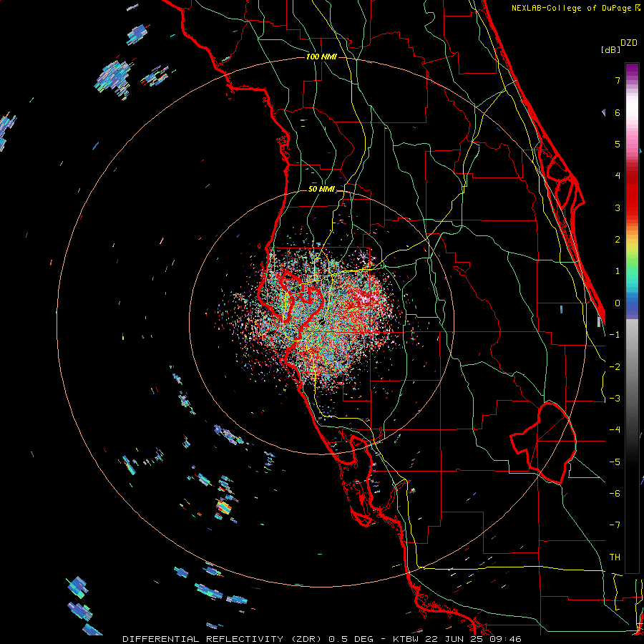Viewport: 644px width, 644px height.
Task: Click the 50 NMI range ring label
Action: pyautogui.click(x=321, y=190)
